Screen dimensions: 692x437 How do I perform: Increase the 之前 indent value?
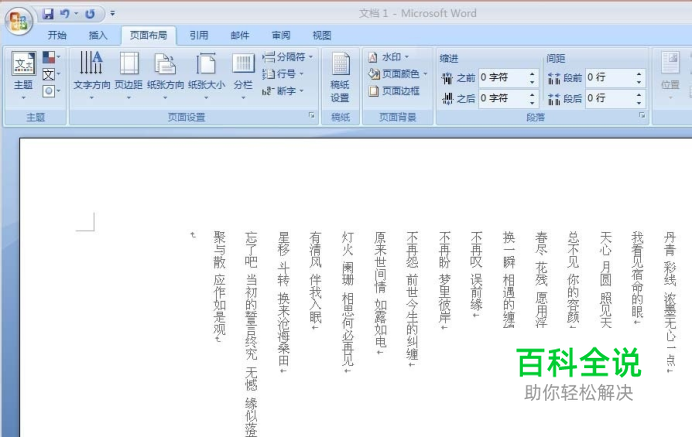[x=532, y=74]
